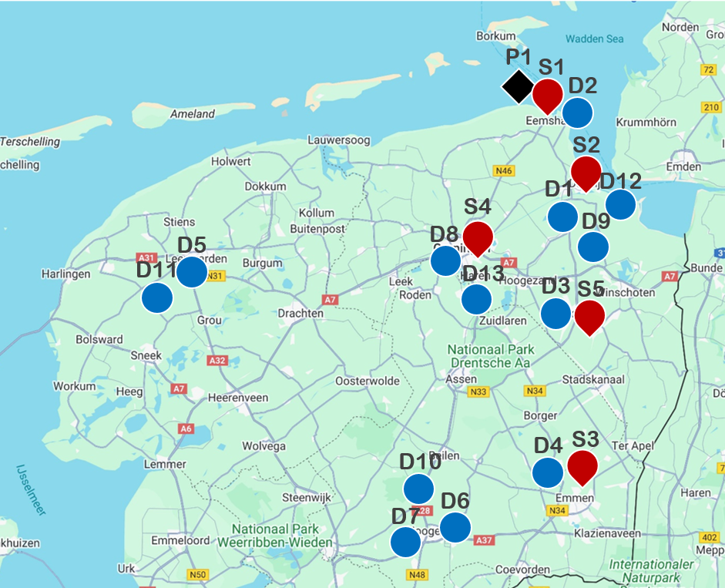The height and width of the screenshot is (588, 725).
Task: Click the Terschelling island label
Action: (30, 142)
